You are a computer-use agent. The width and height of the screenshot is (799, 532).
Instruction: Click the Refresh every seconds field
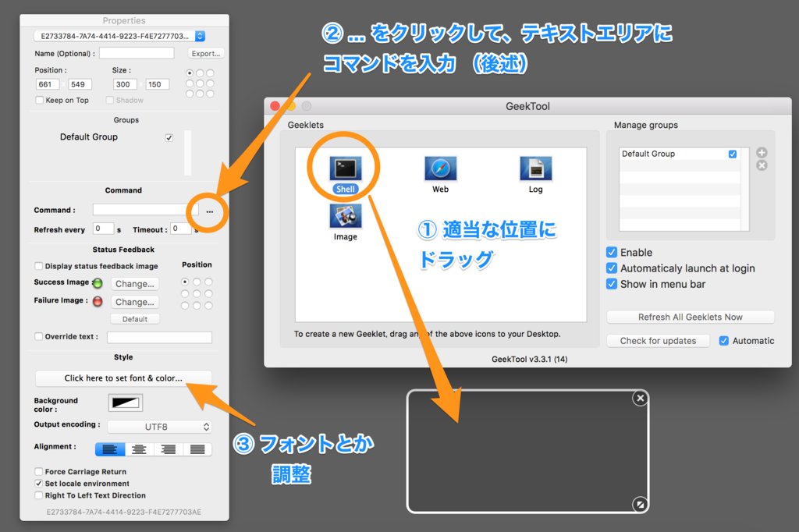click(x=103, y=229)
